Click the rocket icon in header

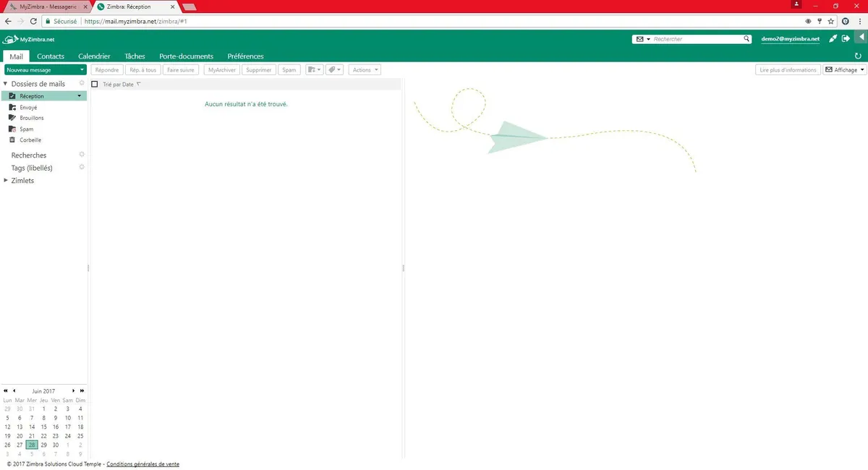[x=833, y=38]
